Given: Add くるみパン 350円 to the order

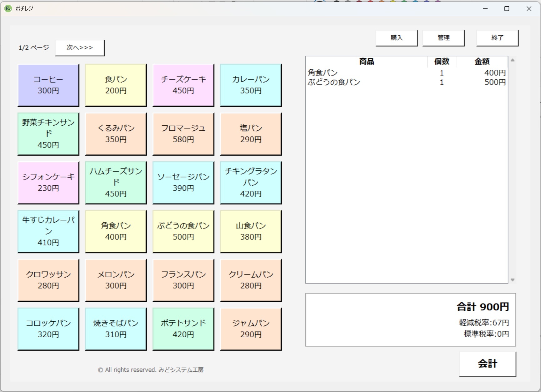Looking at the screenshot, I should pyautogui.click(x=116, y=134).
